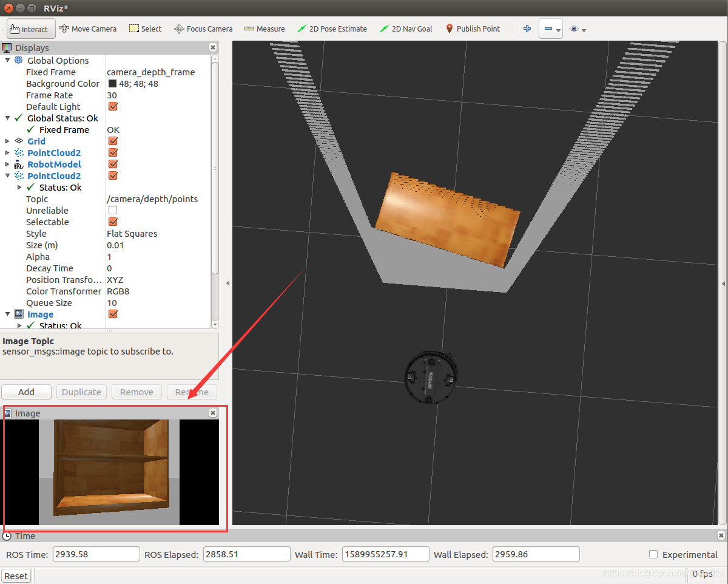Click the Displays panel monitor icon
This screenshot has height=584, width=728.
tap(7, 47)
